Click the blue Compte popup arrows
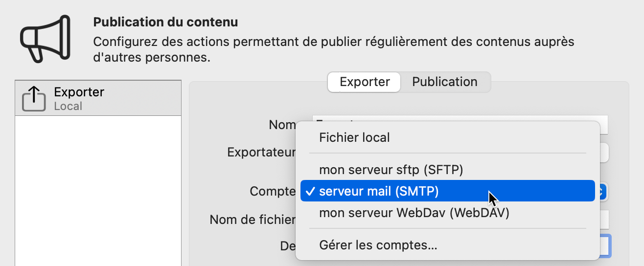This screenshot has width=644, height=266. (602, 191)
